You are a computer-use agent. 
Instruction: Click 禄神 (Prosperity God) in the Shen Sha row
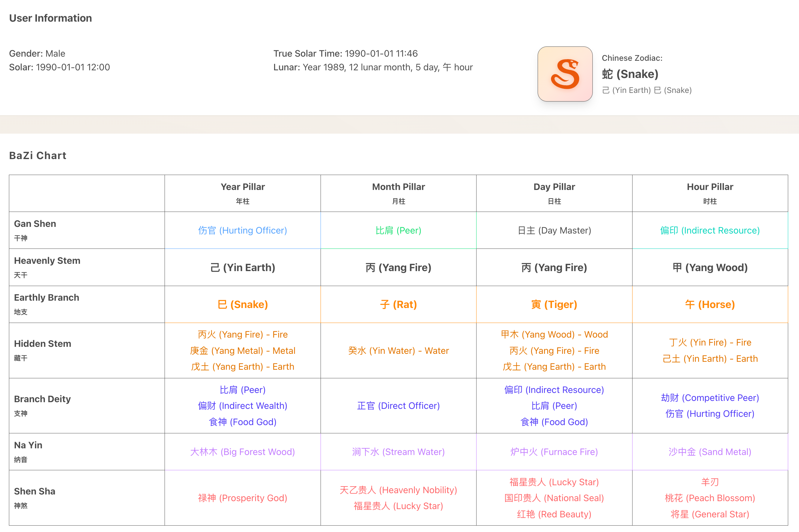click(x=242, y=498)
